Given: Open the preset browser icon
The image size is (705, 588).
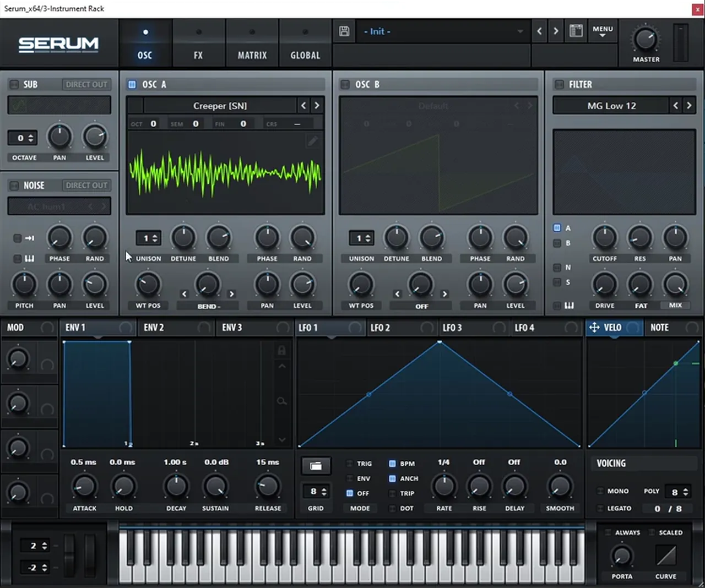Looking at the screenshot, I should [576, 31].
